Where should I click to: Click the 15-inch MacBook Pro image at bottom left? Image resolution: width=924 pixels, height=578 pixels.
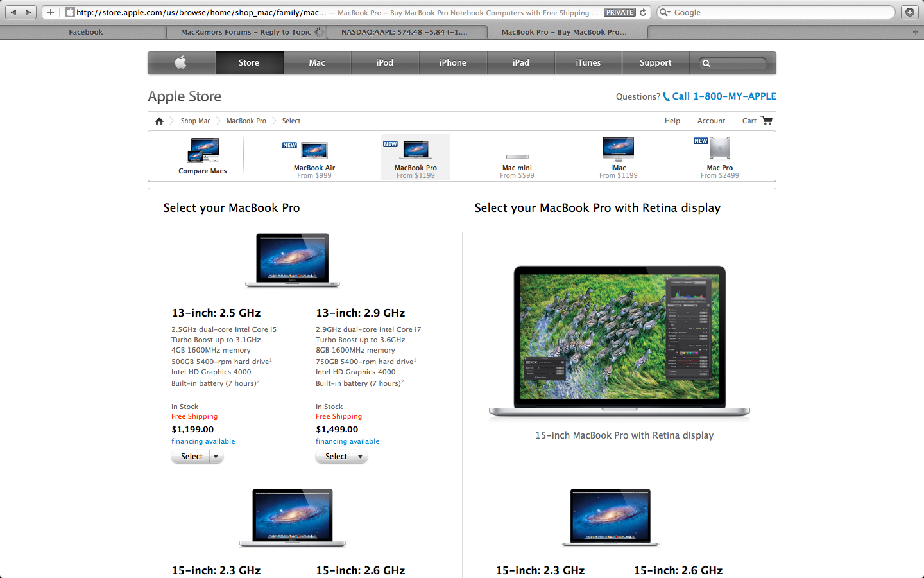coord(293,518)
